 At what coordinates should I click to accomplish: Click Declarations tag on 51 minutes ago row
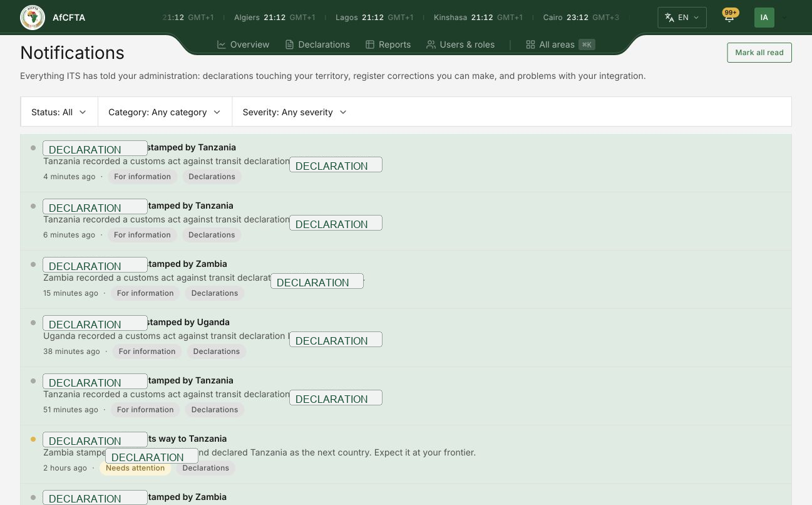(215, 410)
